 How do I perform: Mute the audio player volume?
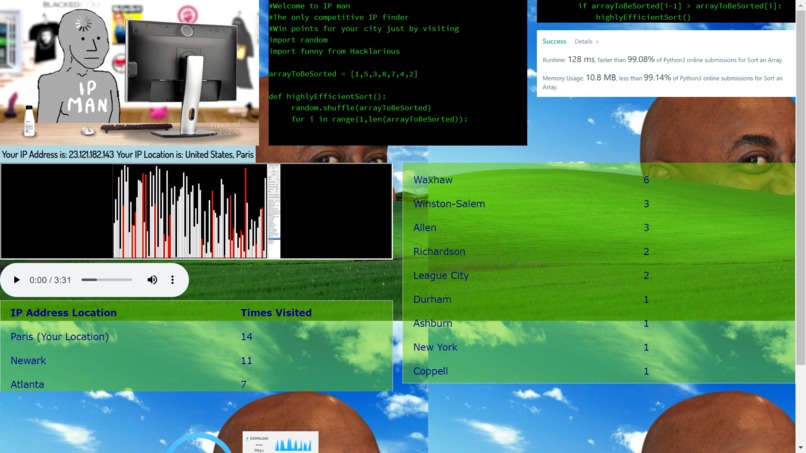[x=152, y=280]
